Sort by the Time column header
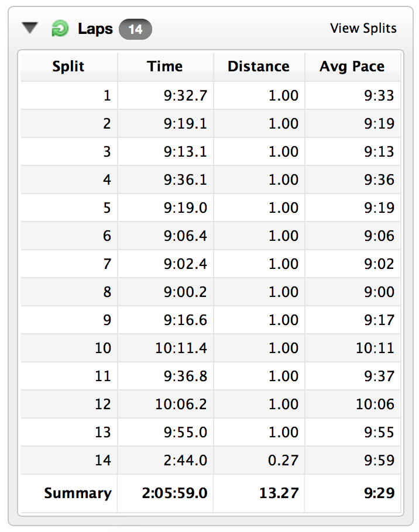Image resolution: width=419 pixels, height=532 pixels. [165, 67]
